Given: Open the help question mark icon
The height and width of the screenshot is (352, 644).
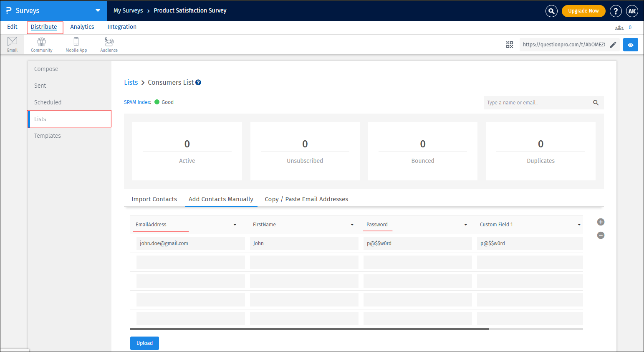Looking at the screenshot, I should pyautogui.click(x=615, y=11).
